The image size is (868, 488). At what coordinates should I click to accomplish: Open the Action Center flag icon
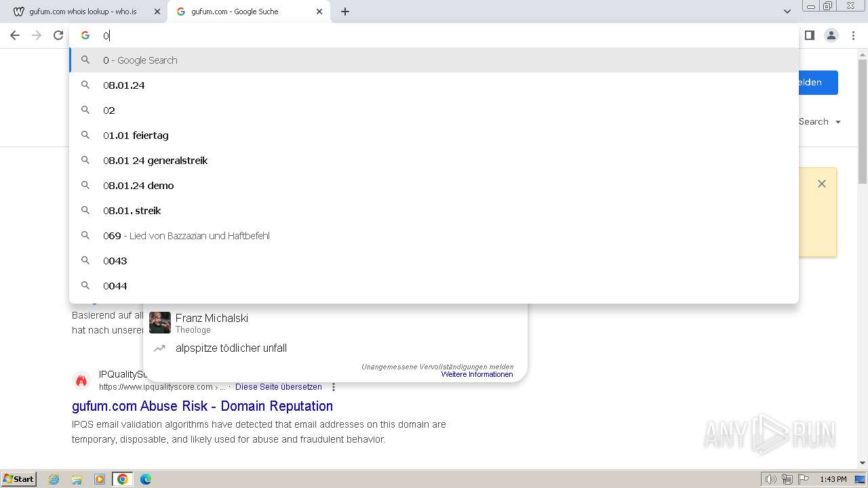pyautogui.click(x=804, y=479)
